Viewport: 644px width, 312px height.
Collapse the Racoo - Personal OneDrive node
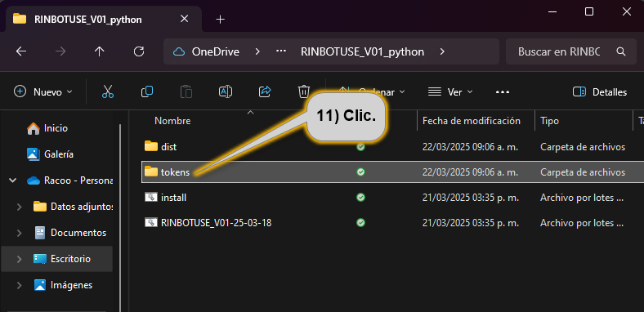[x=13, y=181]
